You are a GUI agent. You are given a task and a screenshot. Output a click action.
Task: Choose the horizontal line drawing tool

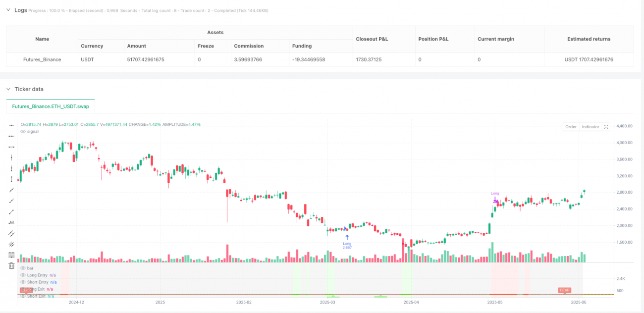click(x=11, y=147)
